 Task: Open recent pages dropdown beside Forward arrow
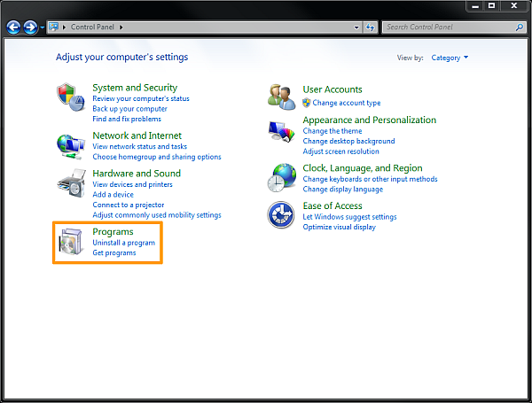click(42, 27)
